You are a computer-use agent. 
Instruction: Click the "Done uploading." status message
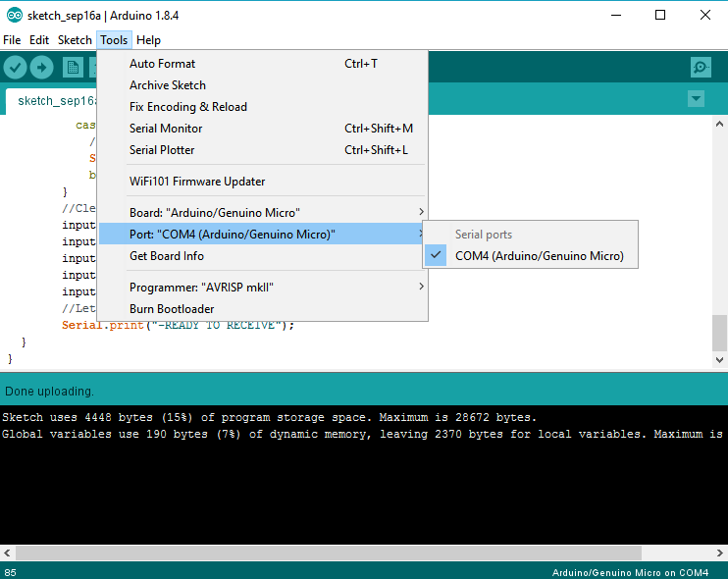50,392
